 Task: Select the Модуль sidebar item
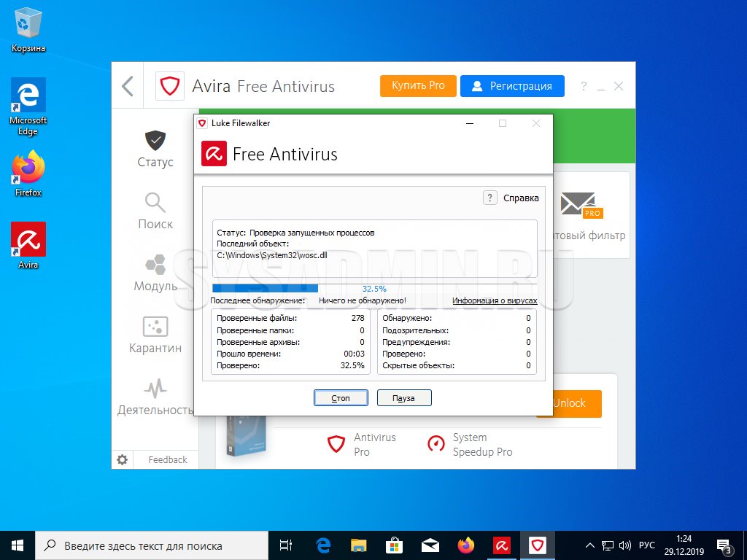pyautogui.click(x=155, y=273)
